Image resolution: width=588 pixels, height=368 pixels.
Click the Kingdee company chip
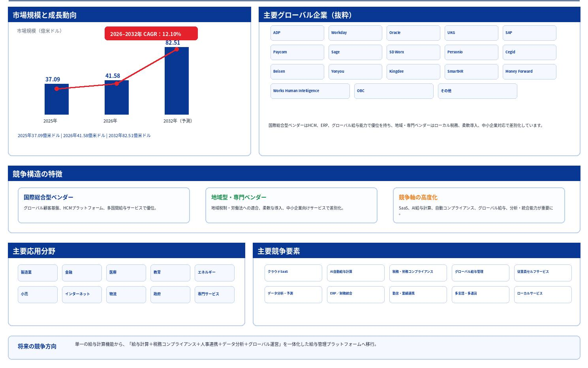click(x=413, y=72)
